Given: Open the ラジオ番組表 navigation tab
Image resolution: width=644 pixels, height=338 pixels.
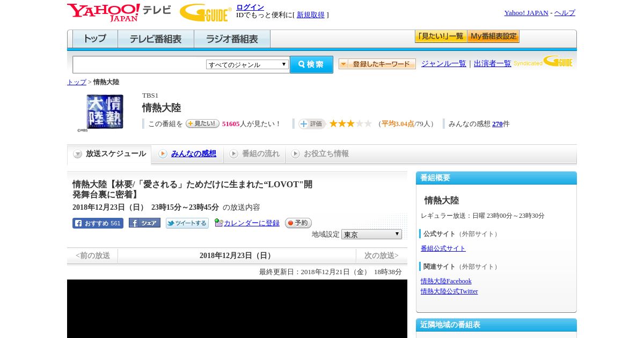Looking at the screenshot, I should [x=232, y=39].
